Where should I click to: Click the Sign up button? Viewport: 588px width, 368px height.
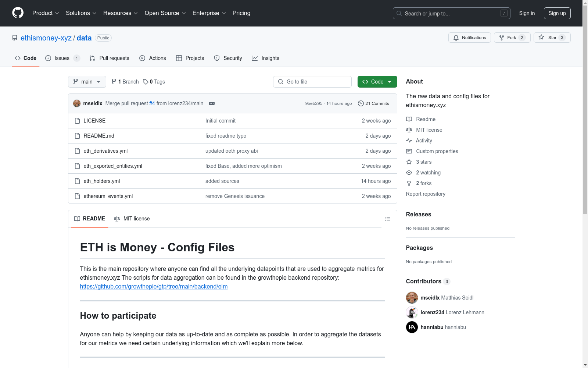click(557, 13)
